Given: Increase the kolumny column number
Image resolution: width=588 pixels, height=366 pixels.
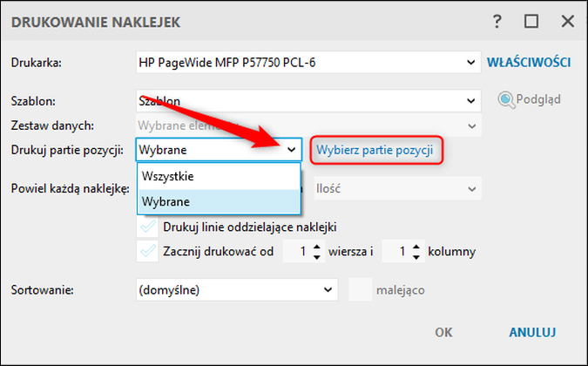Looking at the screenshot, I should tap(416, 247).
